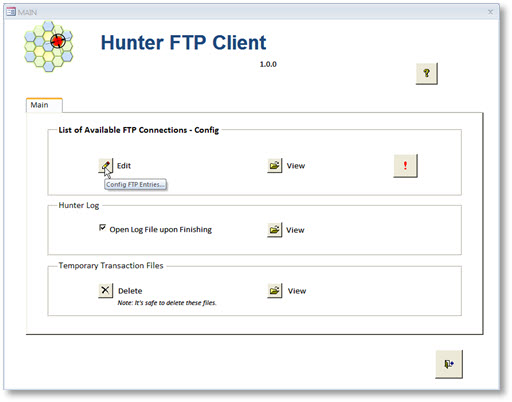Click the Edit label in FTP Connections
512x402 pixels.
(x=124, y=166)
